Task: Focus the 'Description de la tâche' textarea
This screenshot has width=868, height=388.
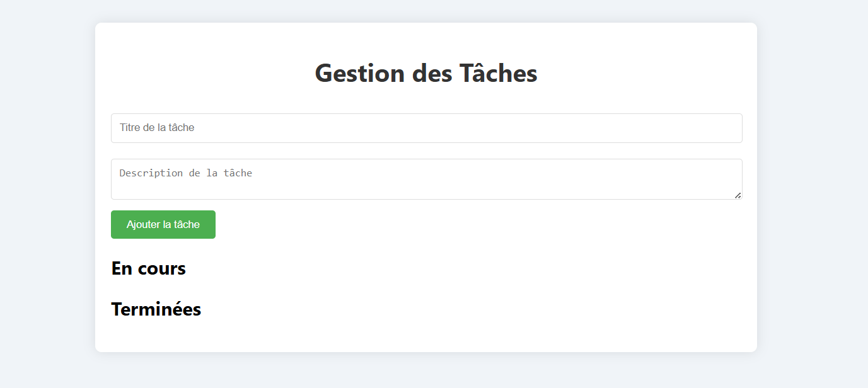Action: pyautogui.click(x=426, y=179)
